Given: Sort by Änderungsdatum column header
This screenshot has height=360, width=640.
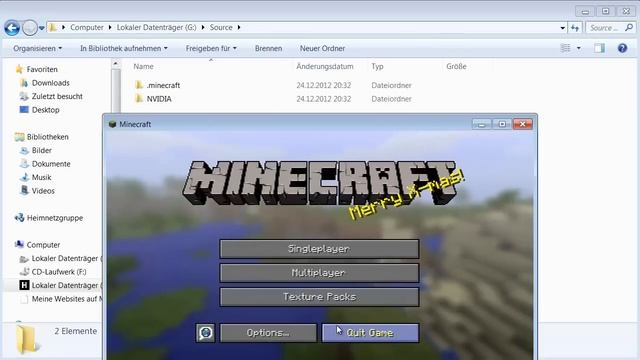Looking at the screenshot, I should 324,66.
